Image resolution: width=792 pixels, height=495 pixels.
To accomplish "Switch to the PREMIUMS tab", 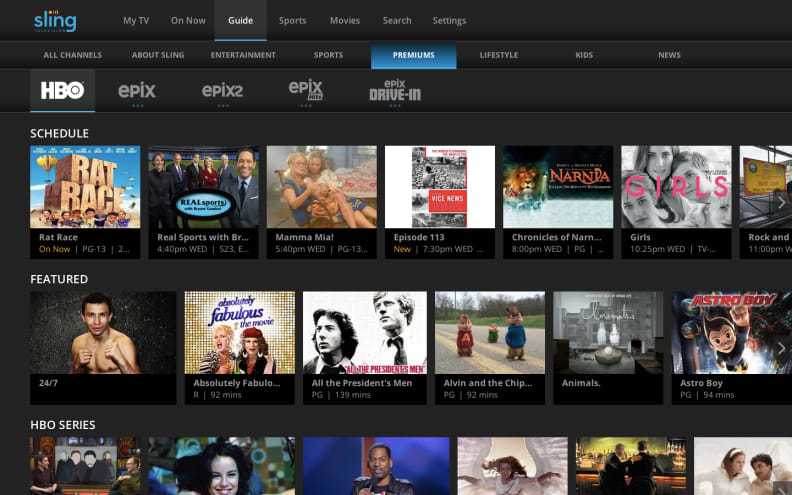I will tap(414, 55).
